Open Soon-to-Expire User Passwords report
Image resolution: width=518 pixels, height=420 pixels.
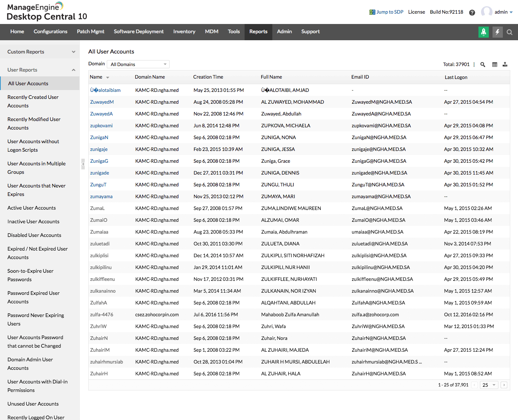31,275
